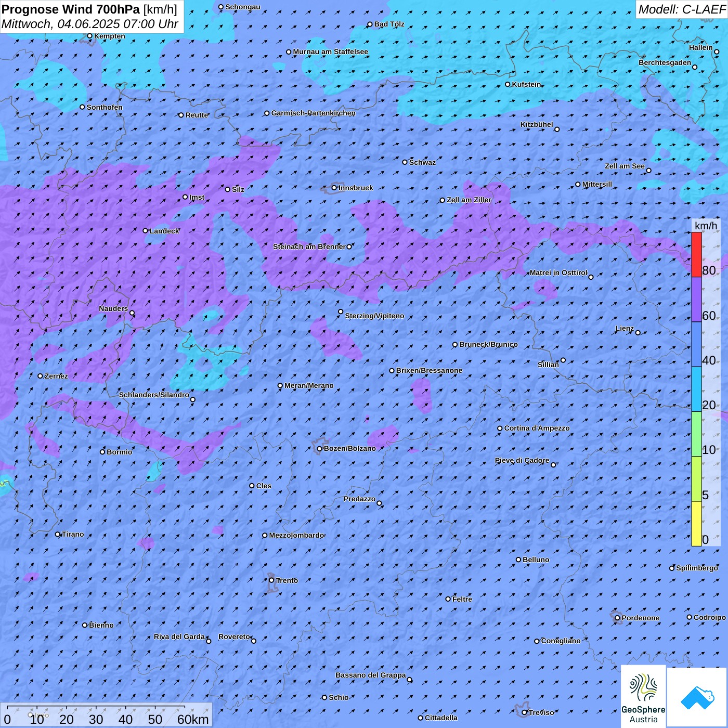Click the 'Modell: C-LAEF' label

(x=682, y=9)
